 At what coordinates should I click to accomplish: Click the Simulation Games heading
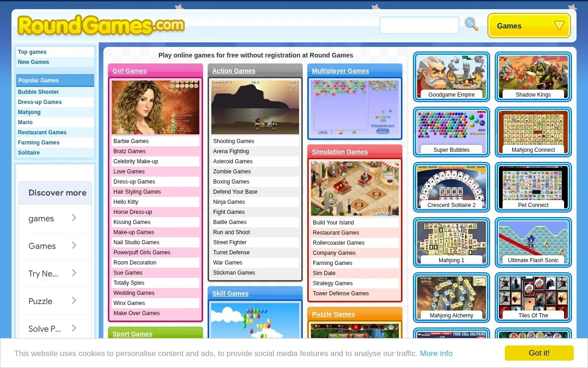point(340,152)
